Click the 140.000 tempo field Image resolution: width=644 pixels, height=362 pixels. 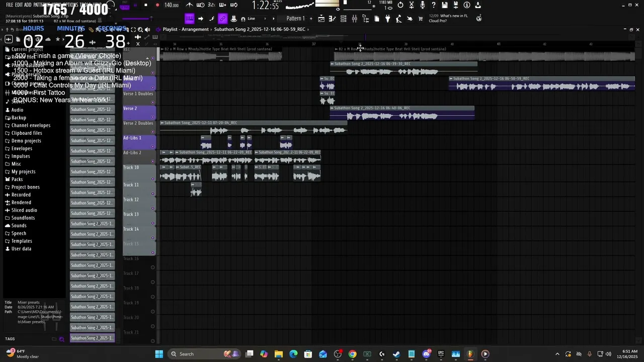point(172,5)
